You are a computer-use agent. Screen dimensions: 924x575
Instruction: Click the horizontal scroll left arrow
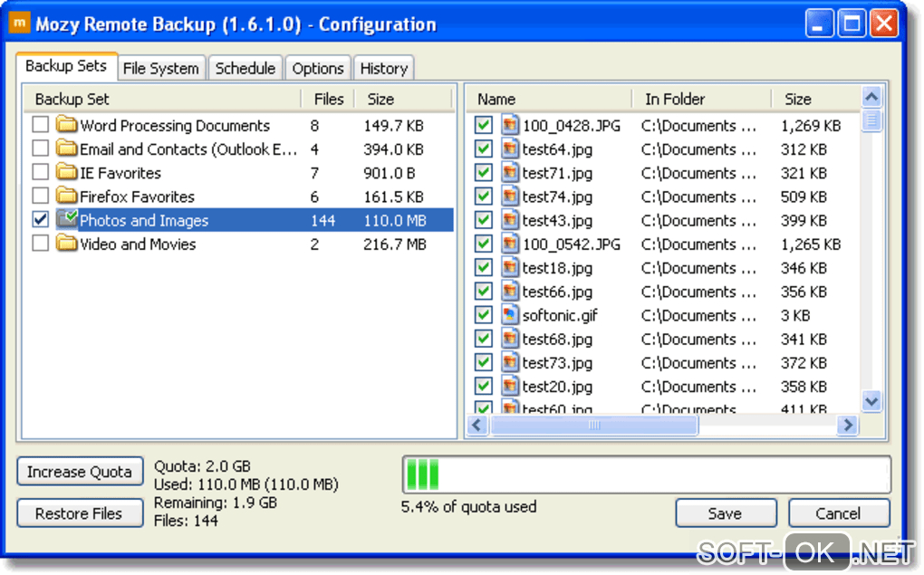(x=478, y=425)
